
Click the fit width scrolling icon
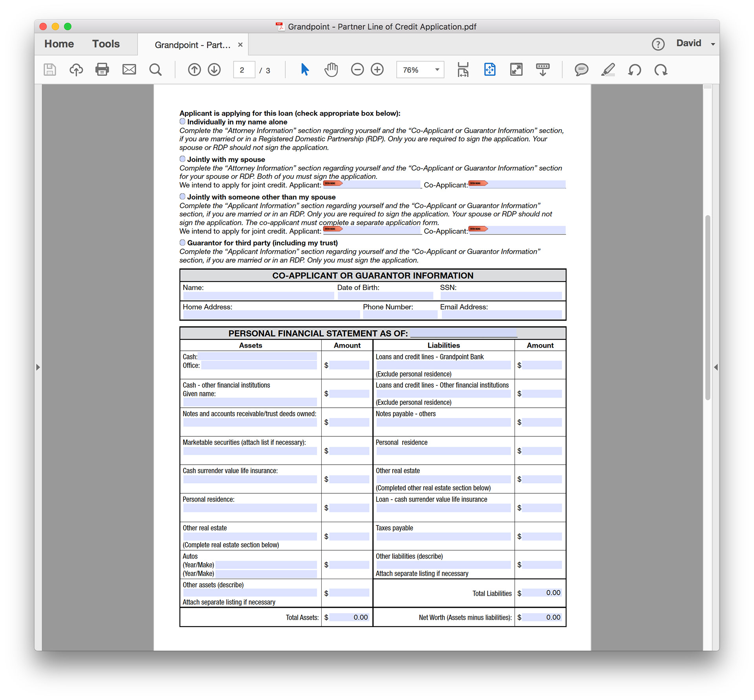tap(463, 70)
